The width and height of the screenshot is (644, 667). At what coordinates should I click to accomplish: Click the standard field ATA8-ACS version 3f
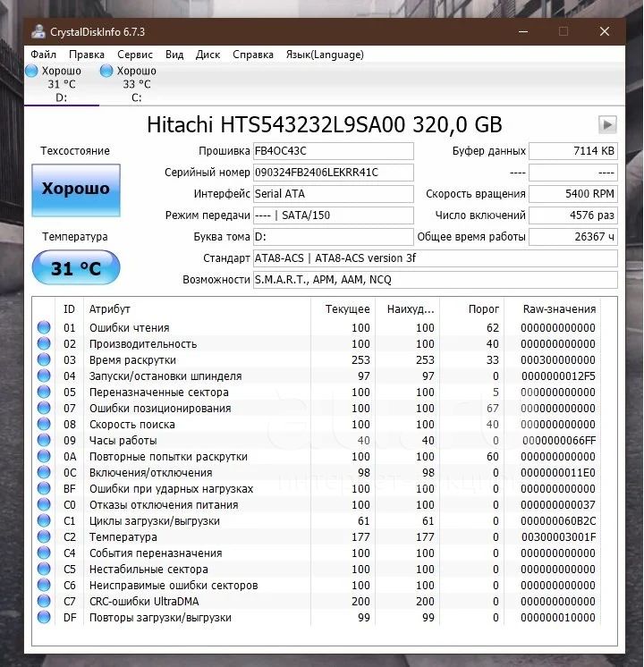pyautogui.click(x=435, y=258)
